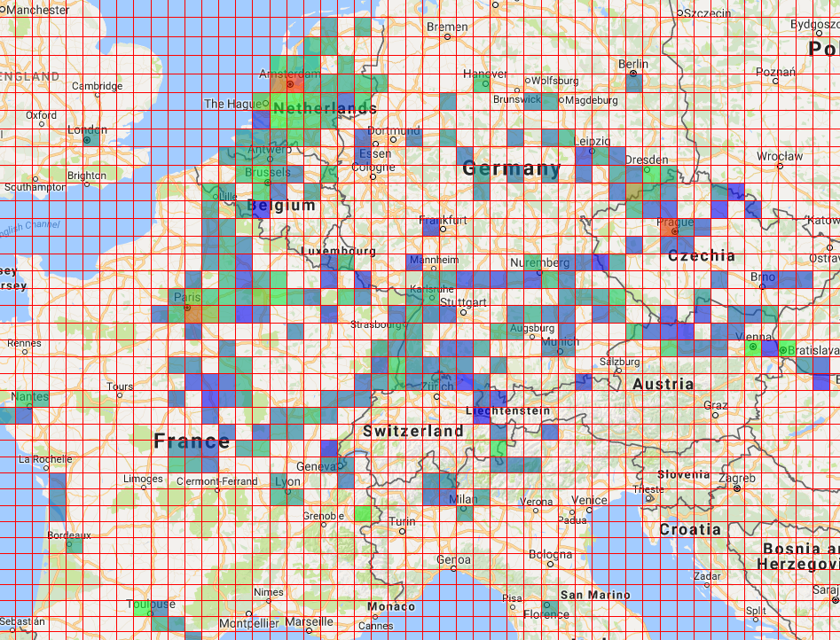
Task: Click the Marseille city label
Action: click(x=309, y=621)
